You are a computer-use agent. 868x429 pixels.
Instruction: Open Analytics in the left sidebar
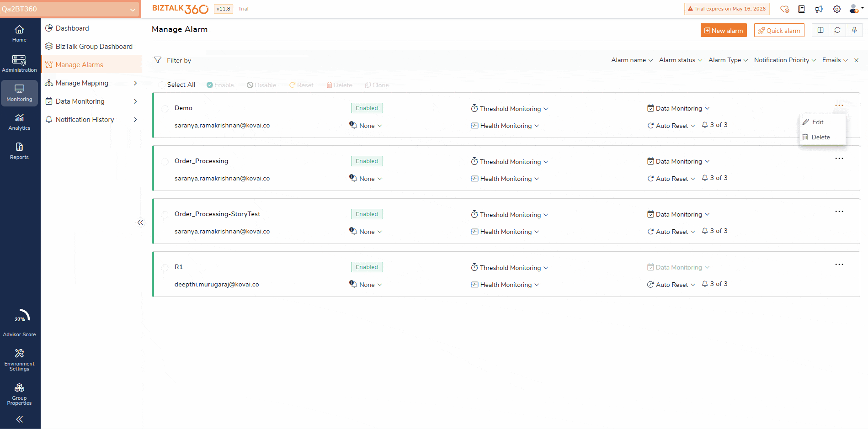[19, 122]
